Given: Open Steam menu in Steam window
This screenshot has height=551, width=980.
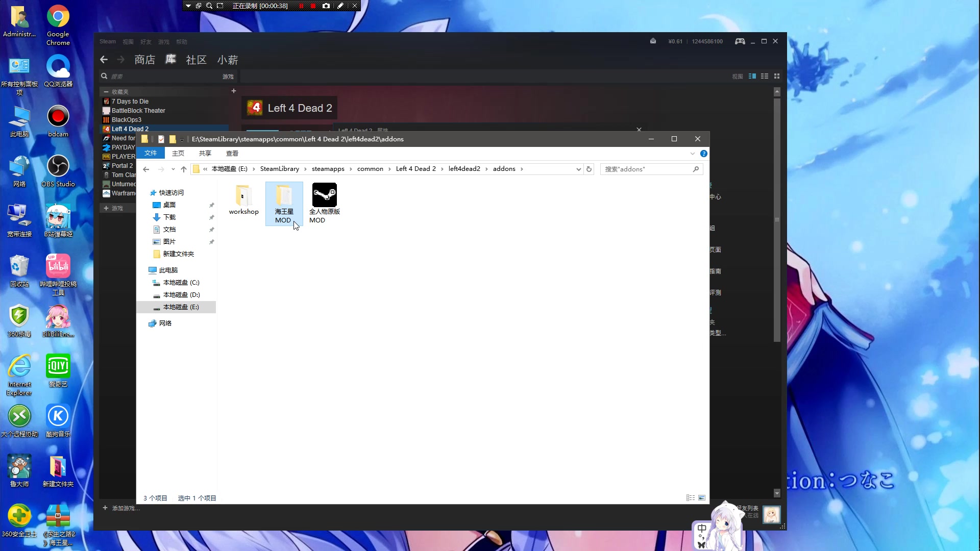Looking at the screenshot, I should (108, 41).
